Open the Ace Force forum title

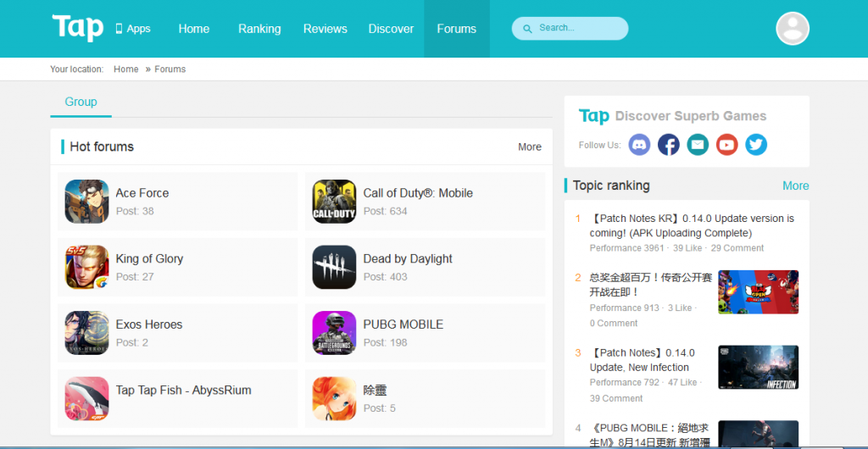point(142,193)
